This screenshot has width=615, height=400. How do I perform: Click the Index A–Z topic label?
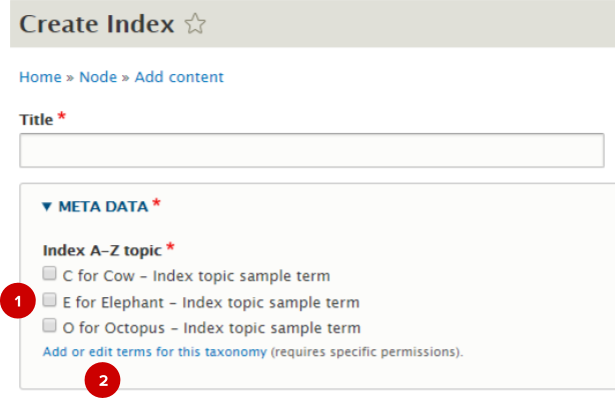point(102,248)
